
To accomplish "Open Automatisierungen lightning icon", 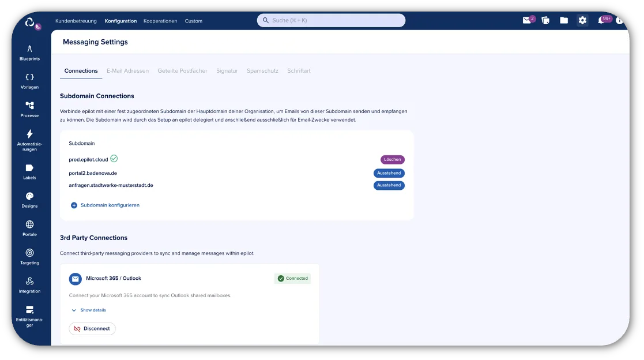I will (x=29, y=134).
